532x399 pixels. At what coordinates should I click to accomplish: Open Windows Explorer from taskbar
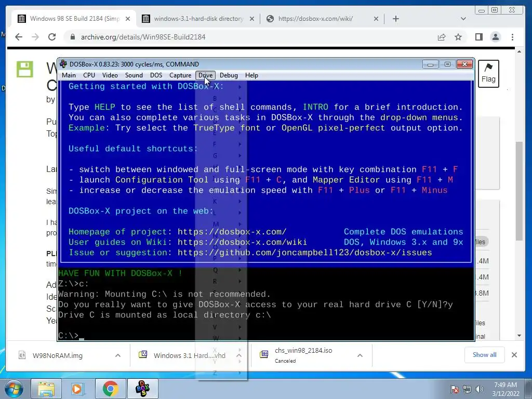click(x=46, y=389)
